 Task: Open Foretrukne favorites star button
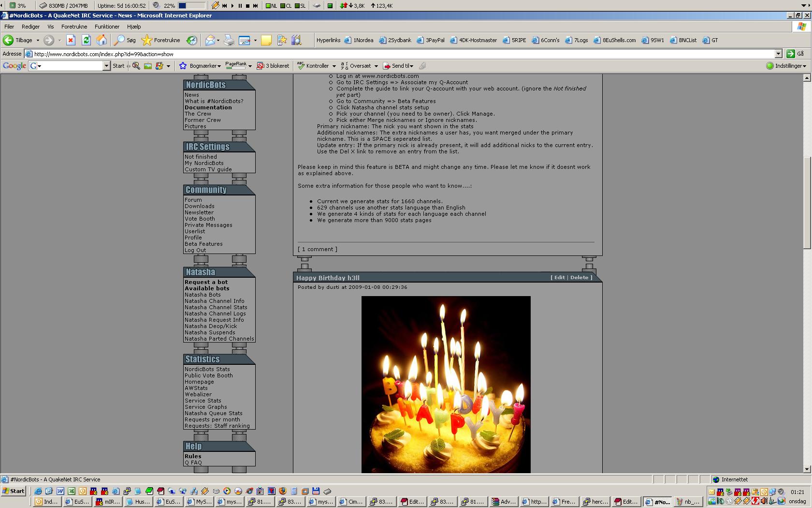coord(161,40)
